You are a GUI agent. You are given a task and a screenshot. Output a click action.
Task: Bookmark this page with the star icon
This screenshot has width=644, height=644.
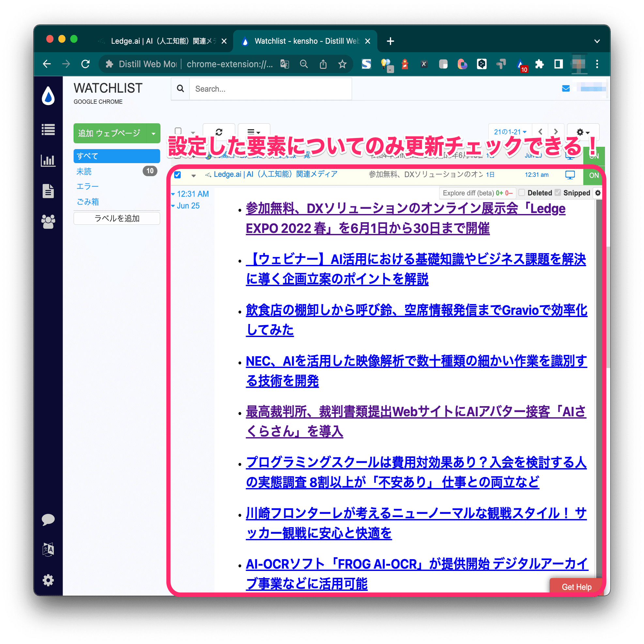(x=342, y=64)
